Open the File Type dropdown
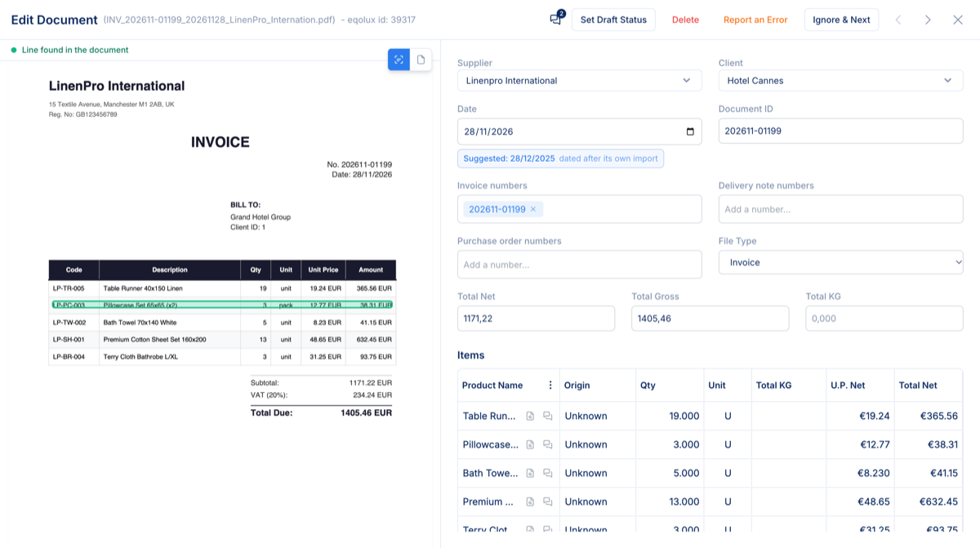Viewport: 980px width, 548px height. 841,262
